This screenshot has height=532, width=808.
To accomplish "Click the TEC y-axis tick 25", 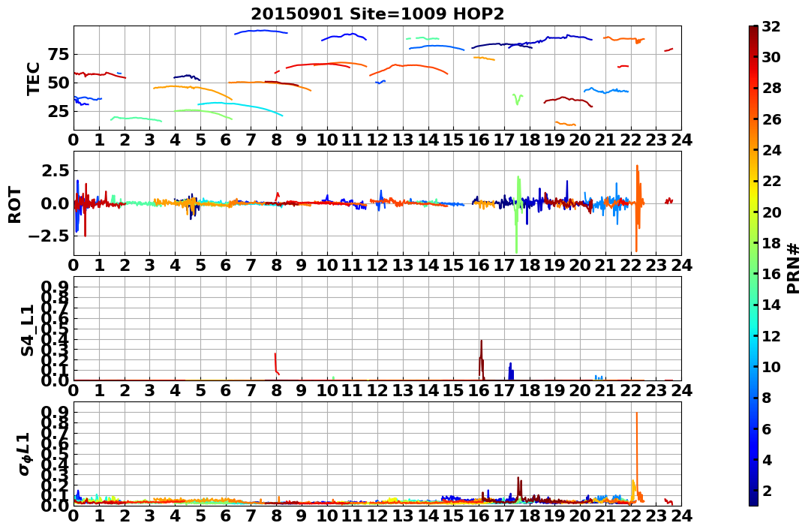I will (59, 111).
